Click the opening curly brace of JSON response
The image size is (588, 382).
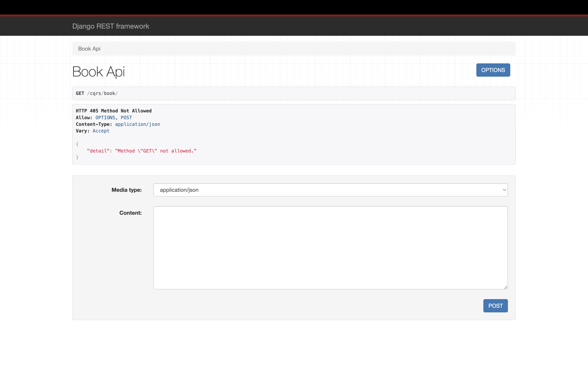pyautogui.click(x=77, y=144)
